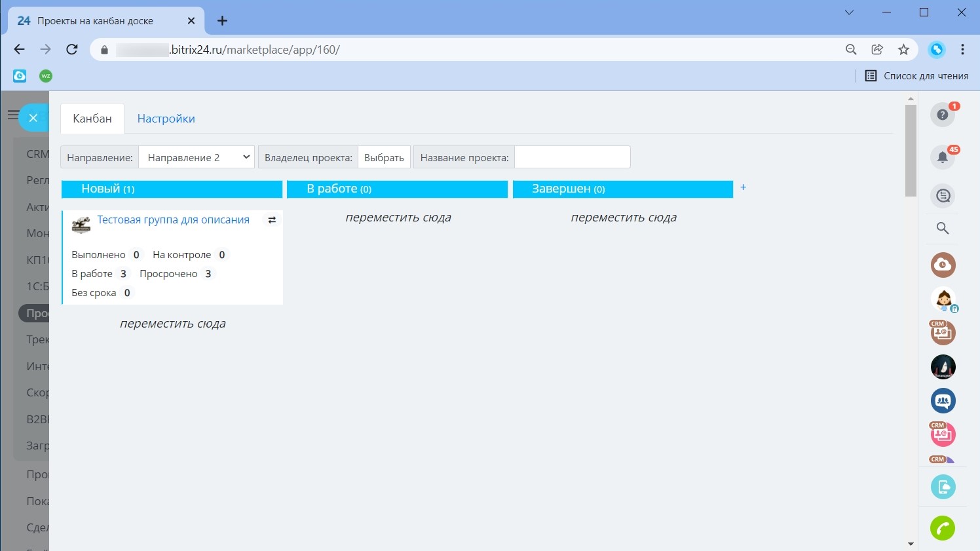Open the pink CRM contact icon
980x551 pixels.
943,434
